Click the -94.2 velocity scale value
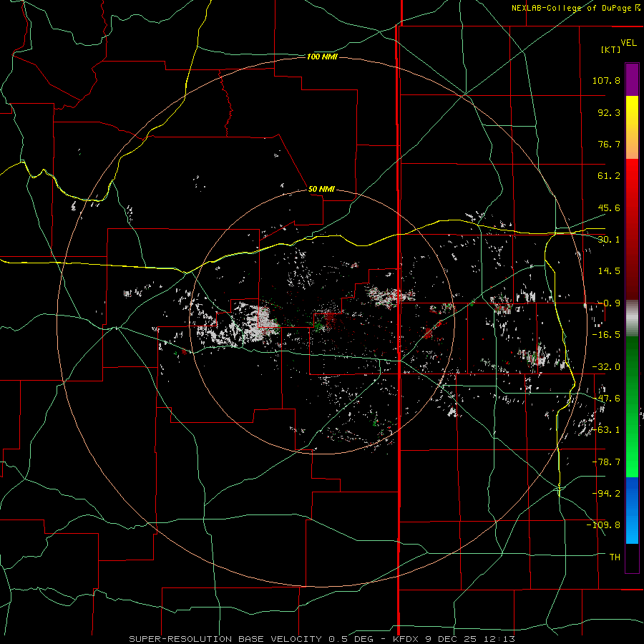644x644 pixels. click(606, 494)
